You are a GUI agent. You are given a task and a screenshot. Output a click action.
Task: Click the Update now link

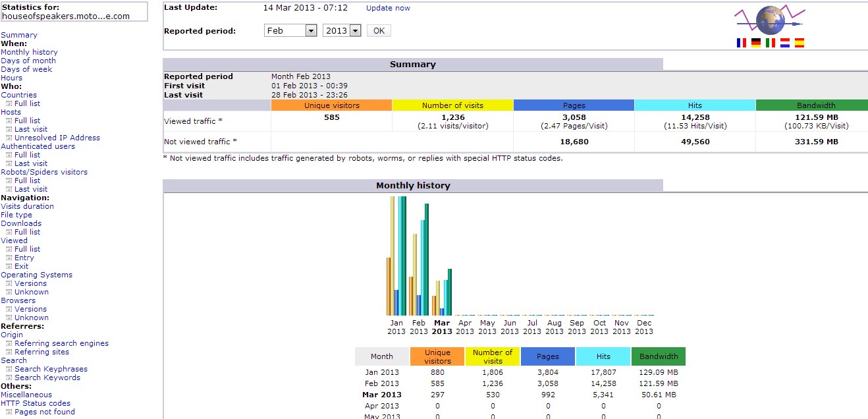(x=388, y=8)
